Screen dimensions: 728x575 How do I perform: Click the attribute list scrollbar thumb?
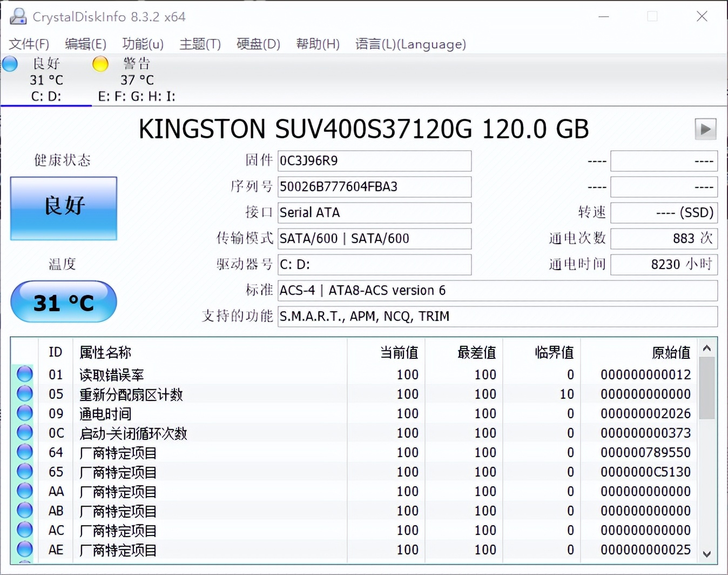(x=706, y=388)
